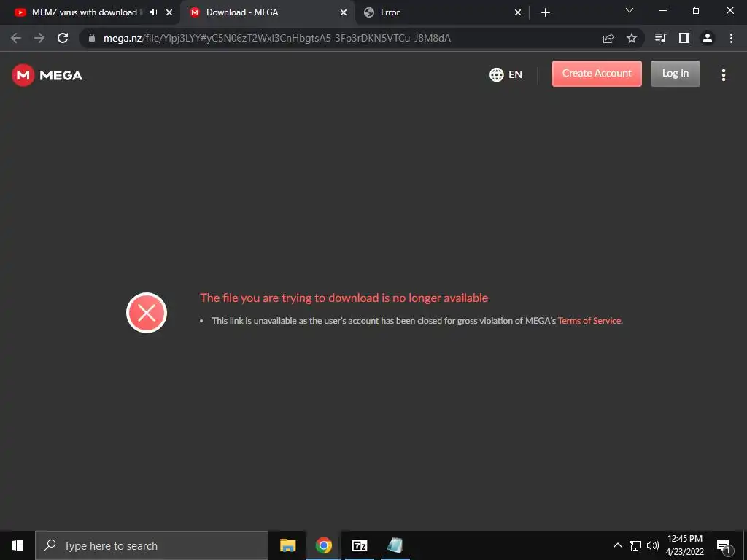Mute audio on the MEMZ virus tab
This screenshot has width=747, height=560.
click(153, 12)
